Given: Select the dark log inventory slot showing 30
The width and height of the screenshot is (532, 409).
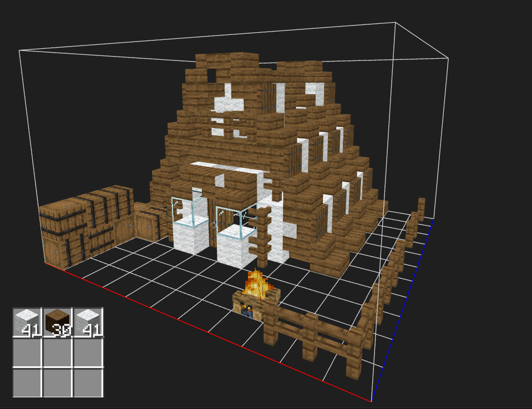Looking at the screenshot, I should click(x=58, y=323).
